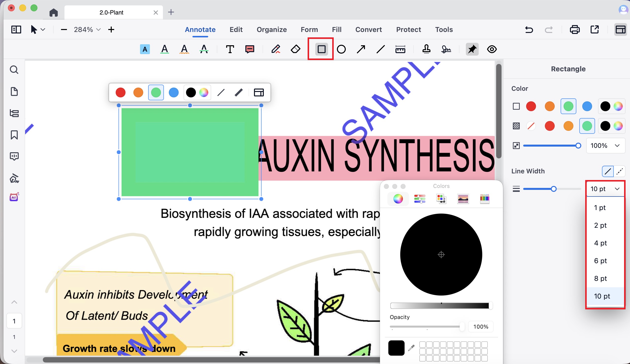Open a new tab with plus button
This screenshot has height=364, width=630.
(x=171, y=12)
